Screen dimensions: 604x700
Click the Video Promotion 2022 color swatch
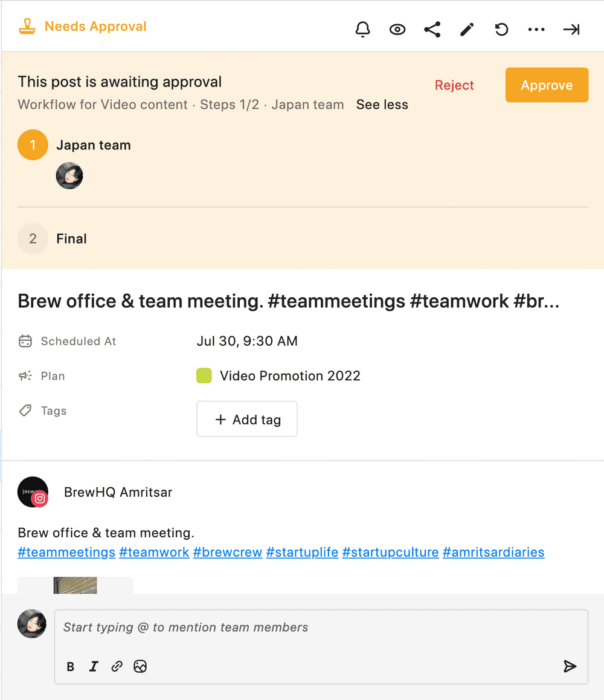(204, 376)
